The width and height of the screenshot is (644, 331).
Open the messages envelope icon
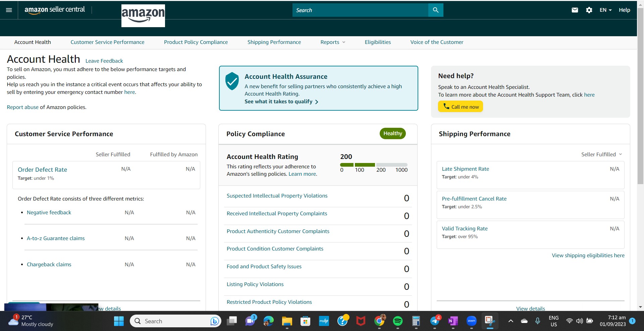click(575, 10)
